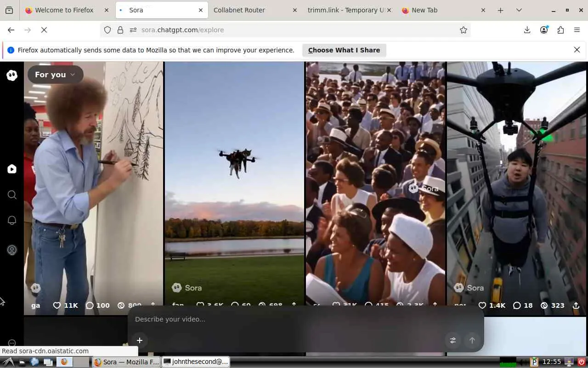This screenshot has width=588, height=368.
Task: Open the Bob Ross whiteboard drawing video
Action: (x=93, y=188)
